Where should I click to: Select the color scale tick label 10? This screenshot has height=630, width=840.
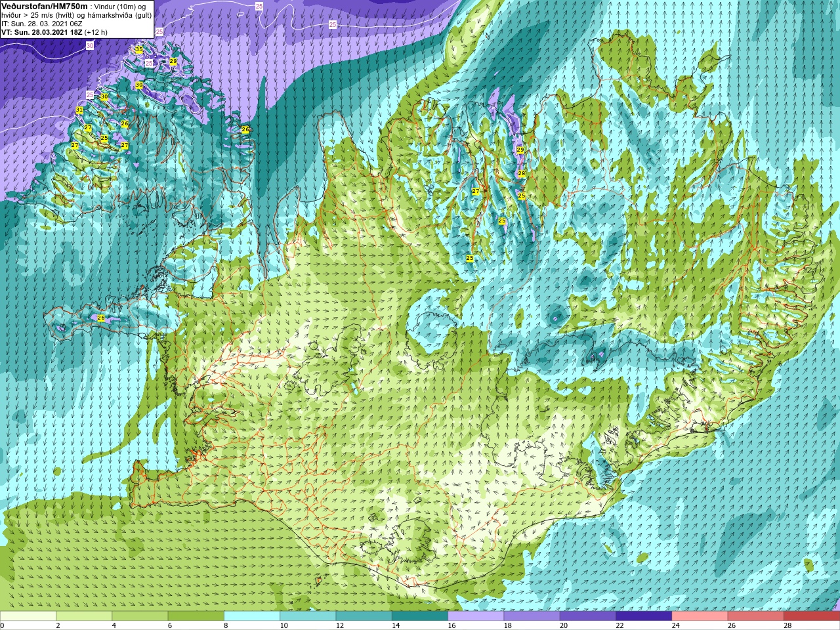click(x=284, y=625)
